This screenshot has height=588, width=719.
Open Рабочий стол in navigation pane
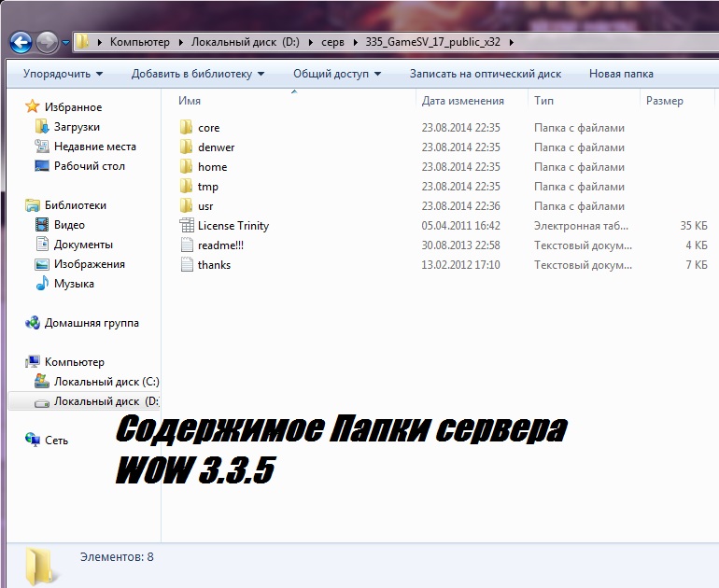click(90, 166)
